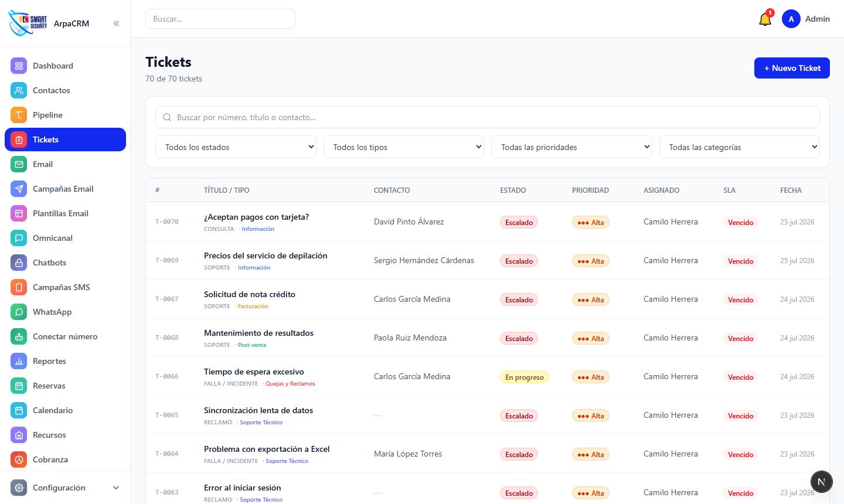Click the En progreso status badge

[x=525, y=377]
